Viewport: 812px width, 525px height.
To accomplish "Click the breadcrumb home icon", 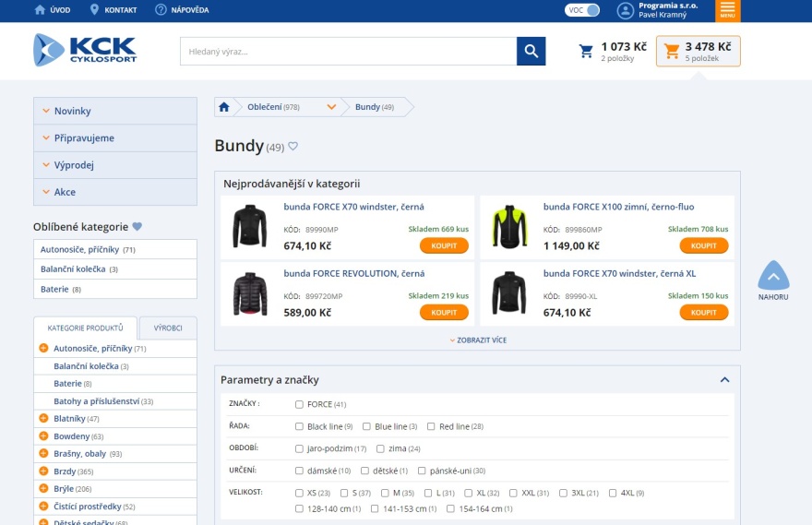I will coord(223,107).
